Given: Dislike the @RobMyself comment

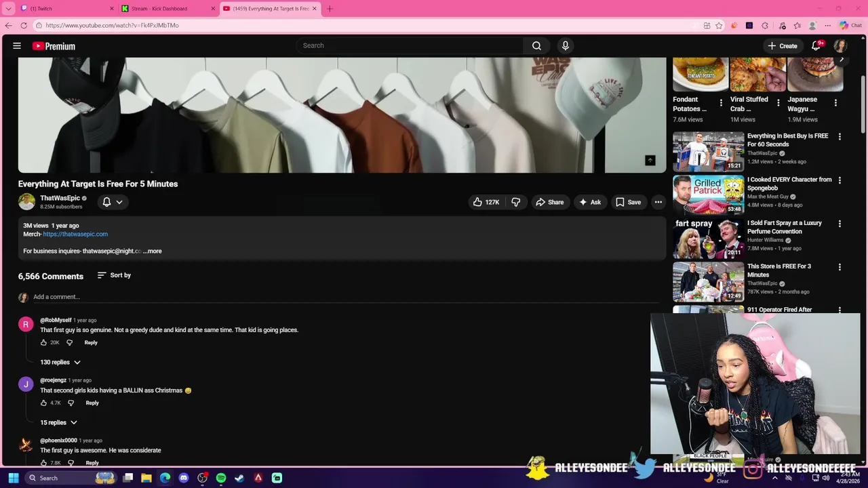Looking at the screenshot, I should click(x=69, y=342).
